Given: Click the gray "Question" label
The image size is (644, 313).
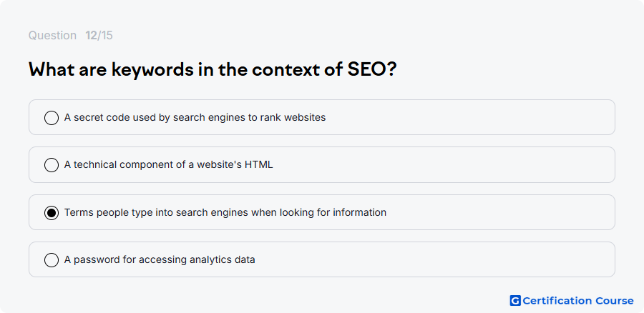Looking at the screenshot, I should (52, 36).
